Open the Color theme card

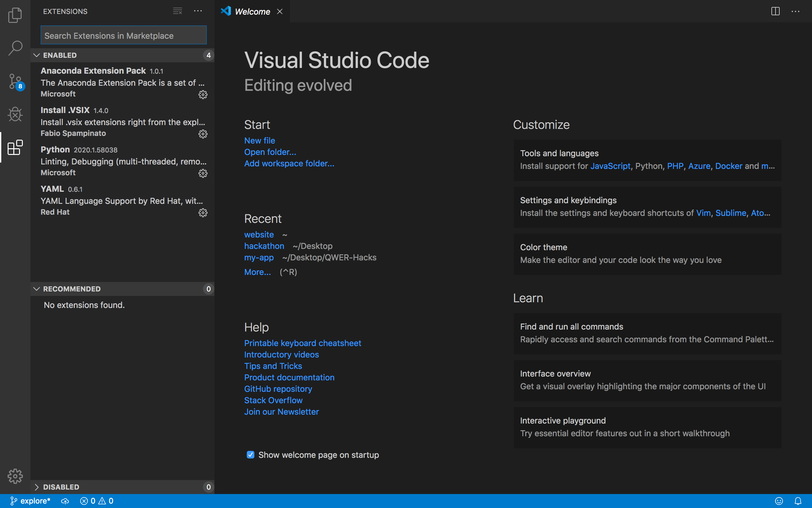click(x=647, y=254)
